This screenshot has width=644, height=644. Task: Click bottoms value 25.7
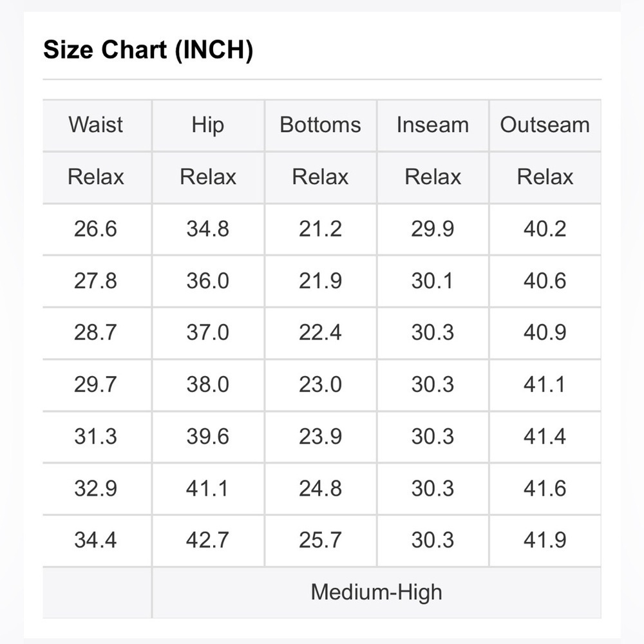[x=320, y=540]
